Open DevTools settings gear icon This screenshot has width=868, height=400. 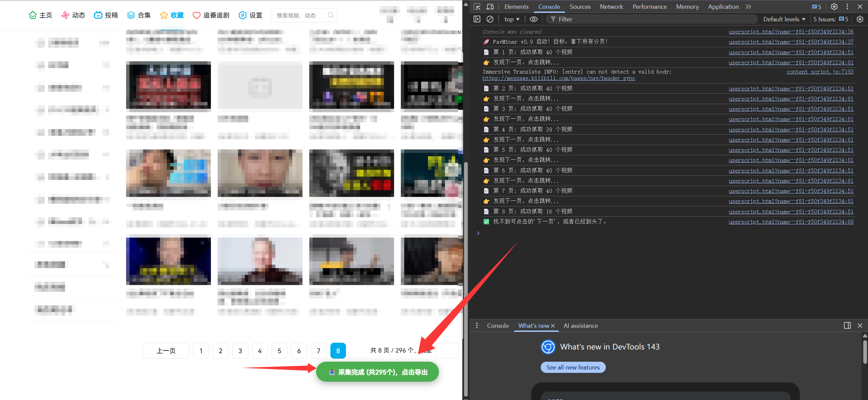click(834, 7)
